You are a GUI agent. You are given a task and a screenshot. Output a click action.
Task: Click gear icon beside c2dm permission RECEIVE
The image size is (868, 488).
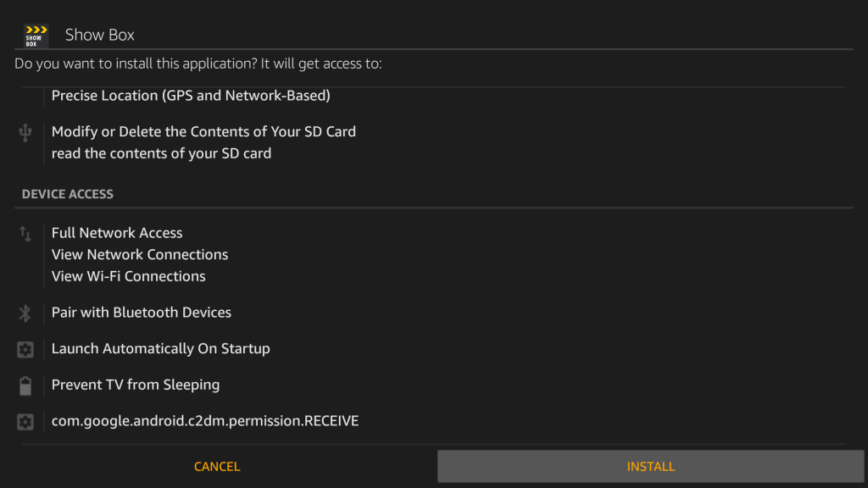tap(25, 422)
